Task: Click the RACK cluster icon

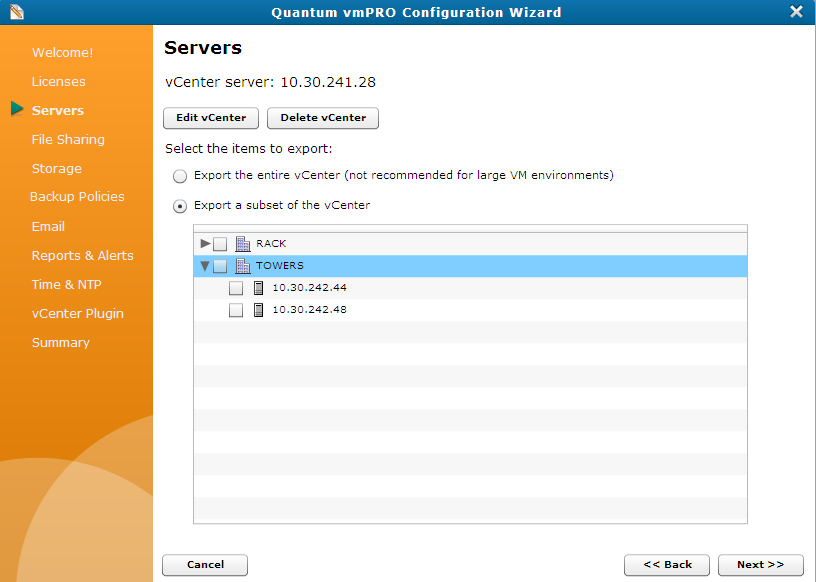Action: pos(242,243)
